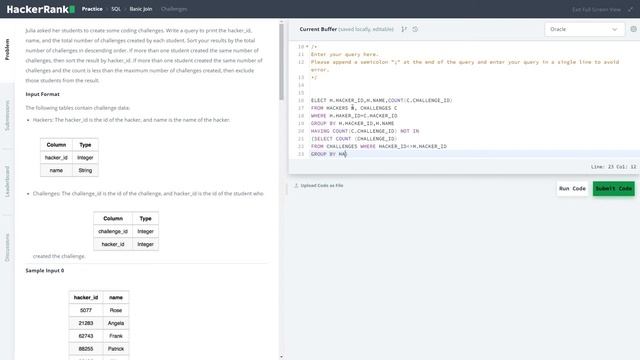Viewport: 640px width, 360px height.
Task: Click the Run Code button
Action: point(572,189)
